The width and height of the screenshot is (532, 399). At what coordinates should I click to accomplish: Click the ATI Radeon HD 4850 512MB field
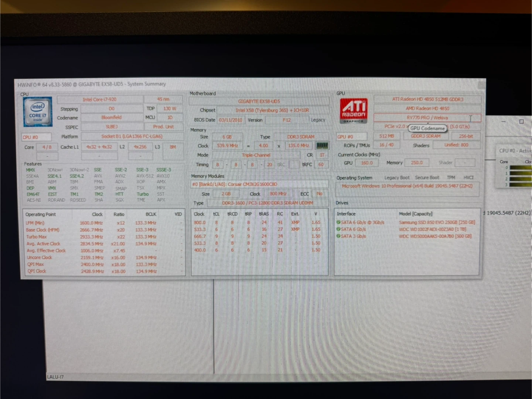[427, 99]
